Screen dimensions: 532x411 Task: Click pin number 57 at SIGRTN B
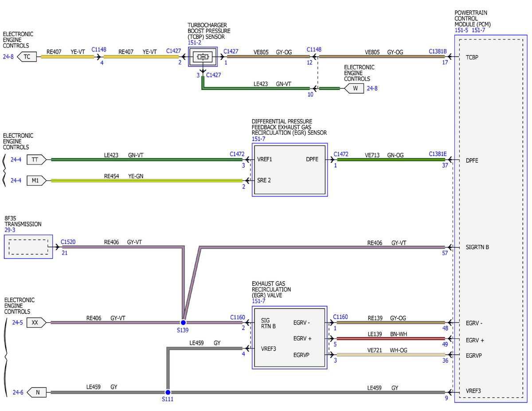[445, 253]
